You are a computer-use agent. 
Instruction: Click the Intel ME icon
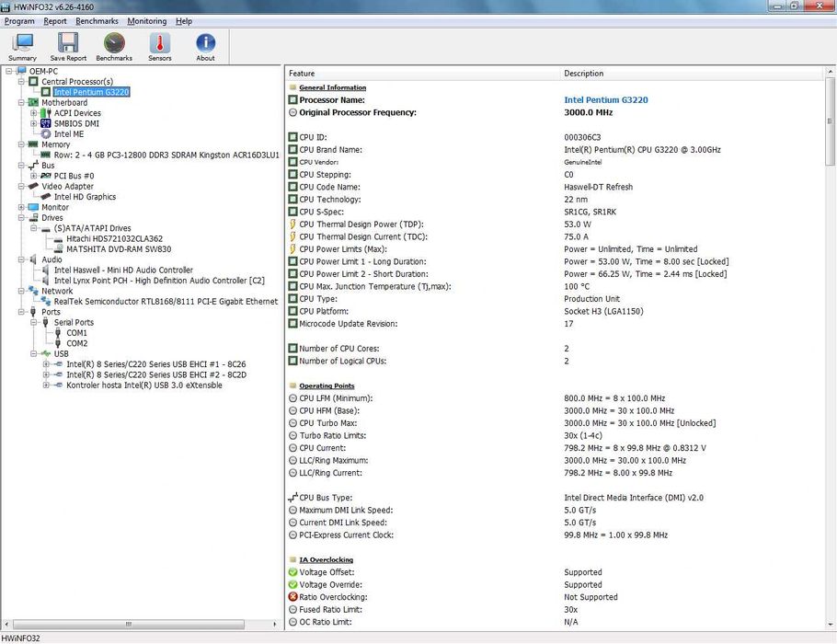click(x=46, y=134)
